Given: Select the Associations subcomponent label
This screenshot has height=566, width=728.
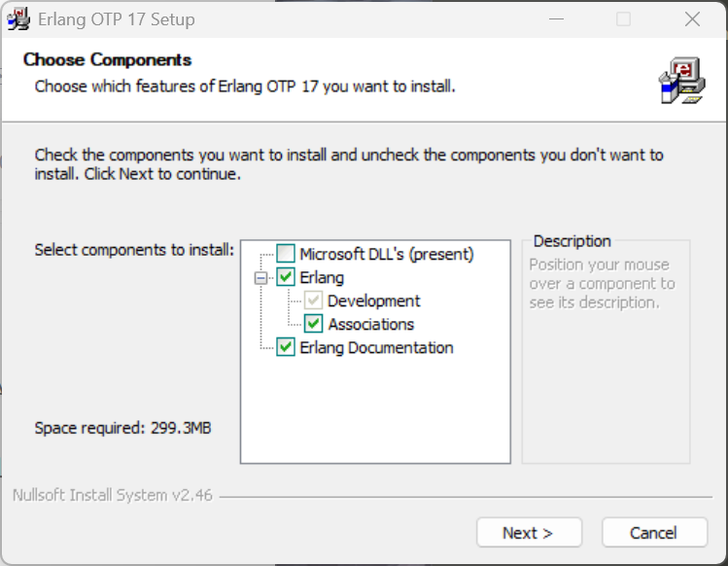Looking at the screenshot, I should pyautogui.click(x=371, y=324).
